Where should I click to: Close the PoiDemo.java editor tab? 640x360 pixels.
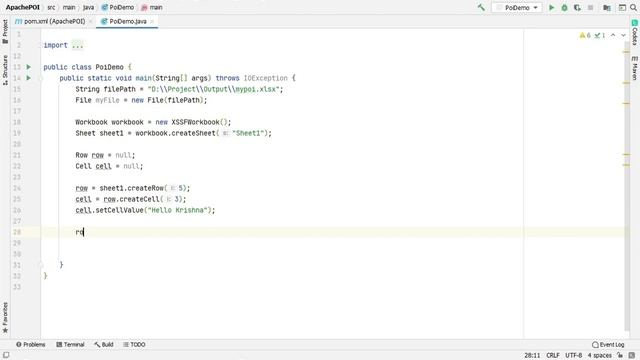point(152,21)
